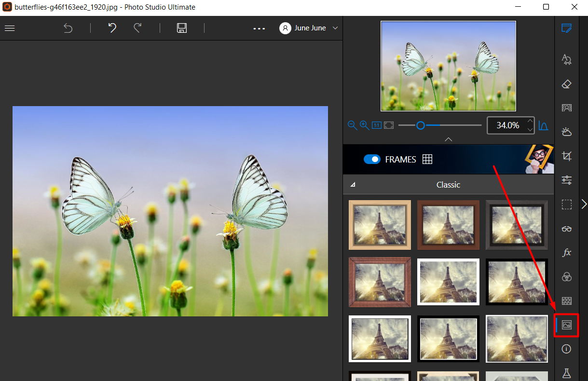Open the edit note panel icon at sidebar top
Image resolution: width=588 pixels, height=381 pixels.
[567, 28]
